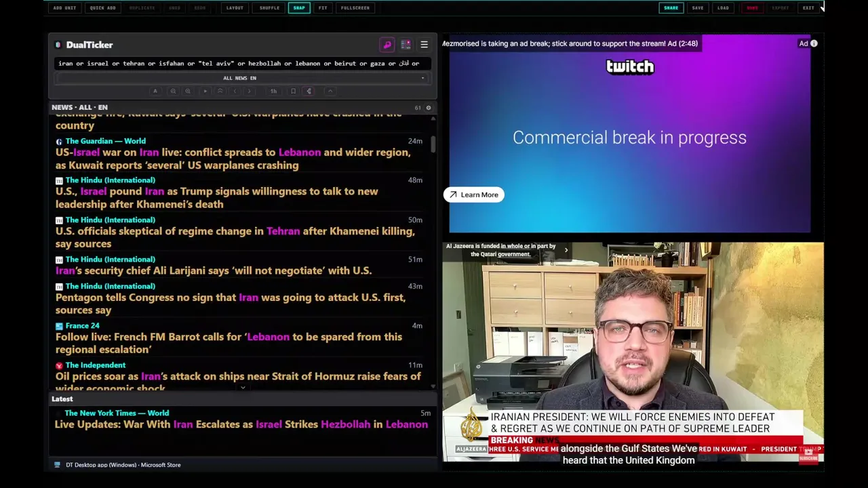
Task: Click the FULLSCREEN button
Action: point(355,8)
